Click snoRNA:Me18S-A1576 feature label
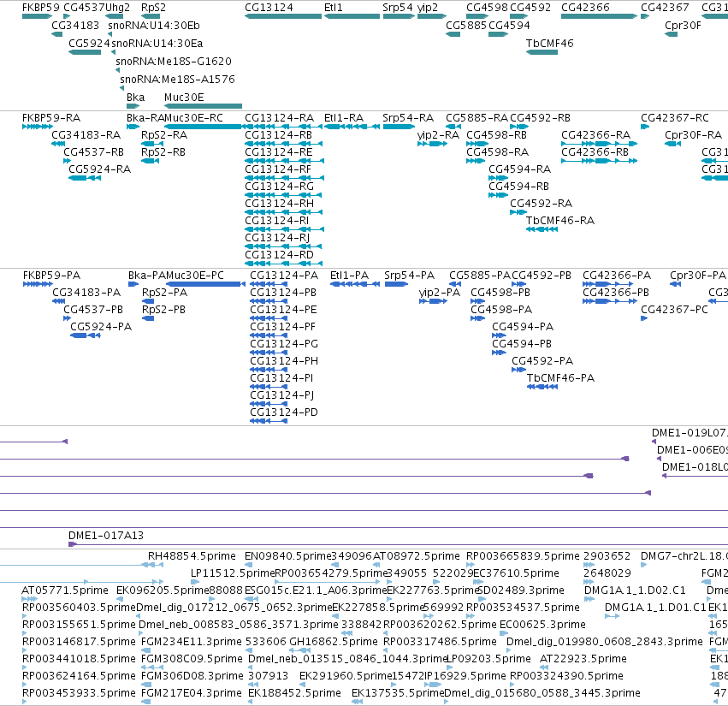Image resolution: width=728 pixels, height=706 pixels. (177, 79)
